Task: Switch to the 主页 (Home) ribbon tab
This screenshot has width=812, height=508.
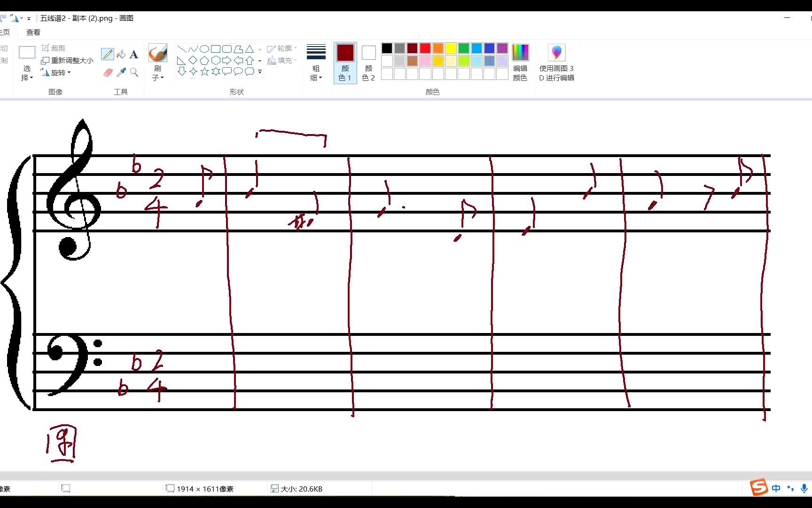Action: click(x=5, y=32)
